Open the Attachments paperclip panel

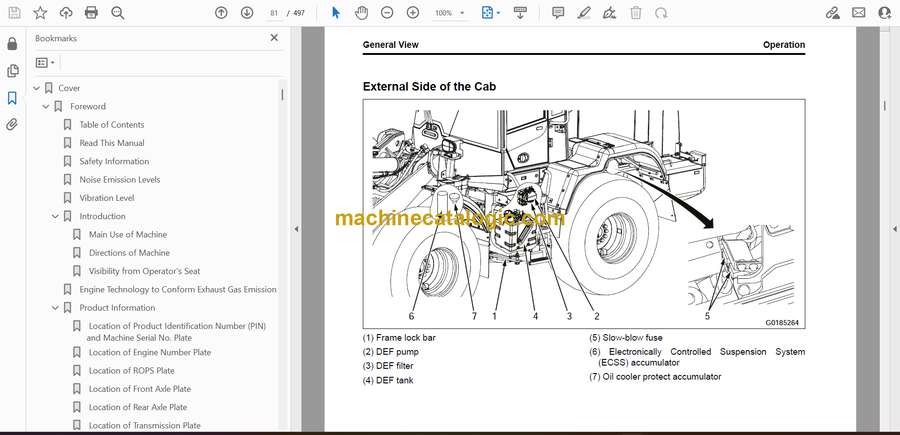[x=12, y=125]
